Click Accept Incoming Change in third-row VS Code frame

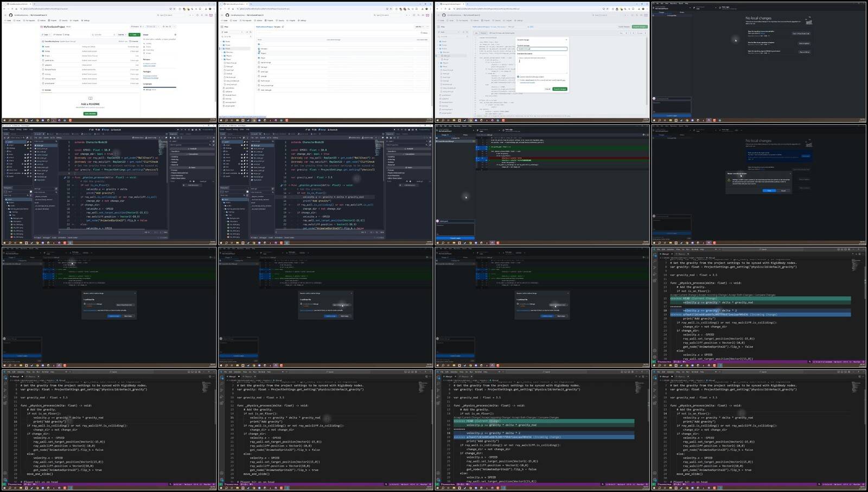712,295
